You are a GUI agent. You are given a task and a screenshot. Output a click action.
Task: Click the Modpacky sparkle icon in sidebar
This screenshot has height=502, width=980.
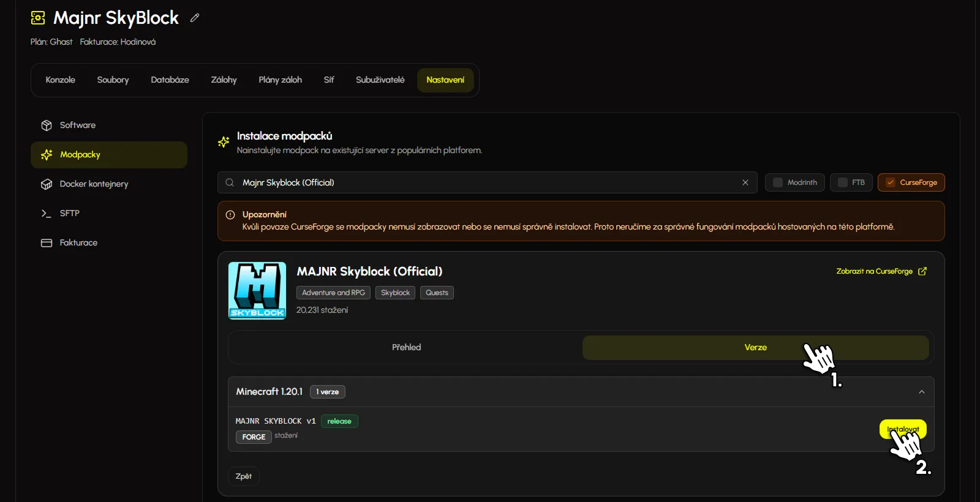(47, 155)
